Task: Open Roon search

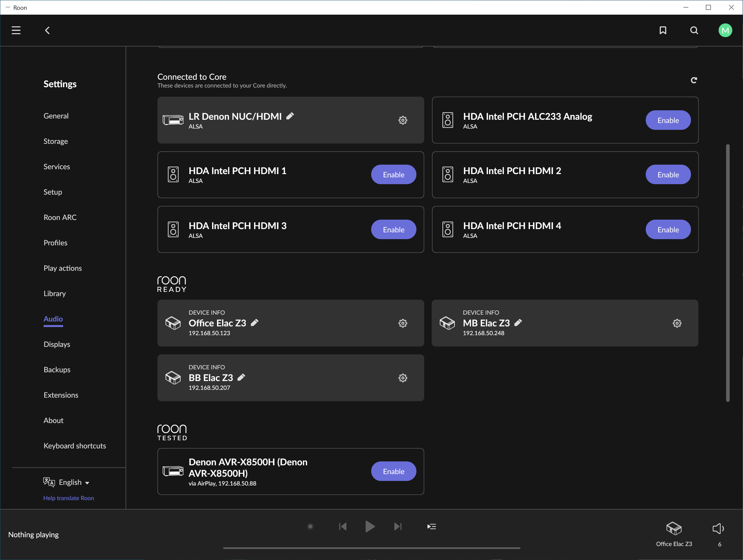Action: [x=694, y=30]
